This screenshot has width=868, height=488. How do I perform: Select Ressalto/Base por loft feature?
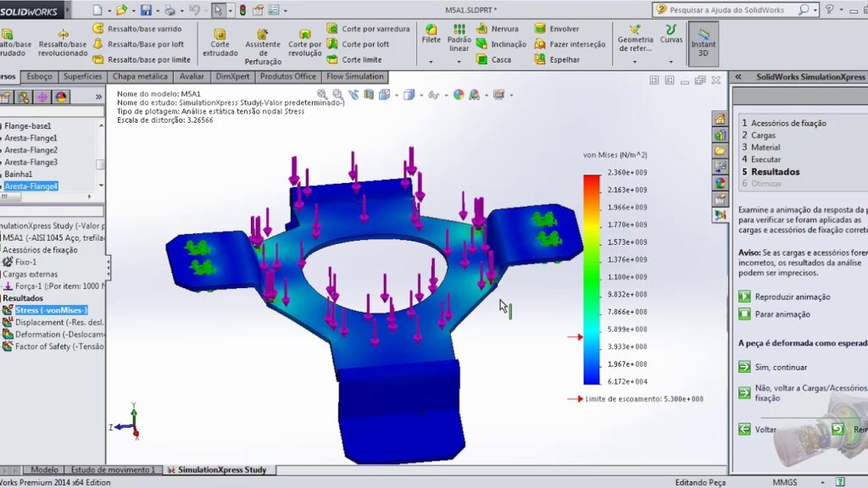(x=138, y=44)
